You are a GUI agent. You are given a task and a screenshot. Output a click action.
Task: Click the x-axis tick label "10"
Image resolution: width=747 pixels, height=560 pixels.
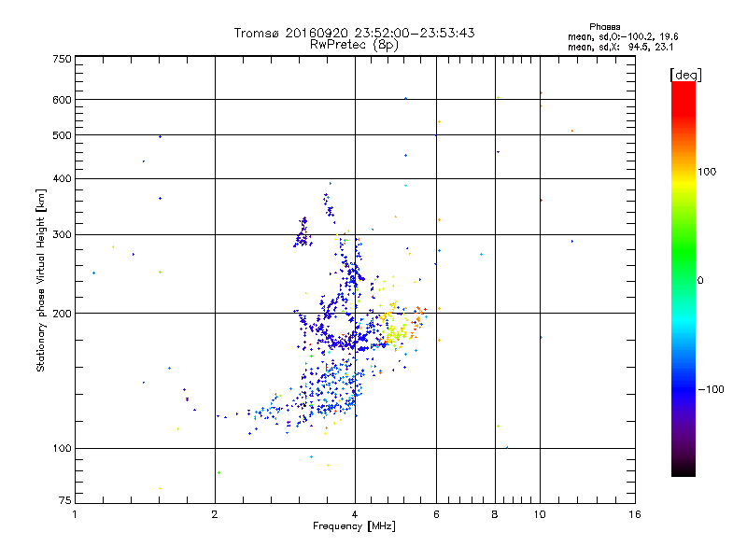coord(540,514)
